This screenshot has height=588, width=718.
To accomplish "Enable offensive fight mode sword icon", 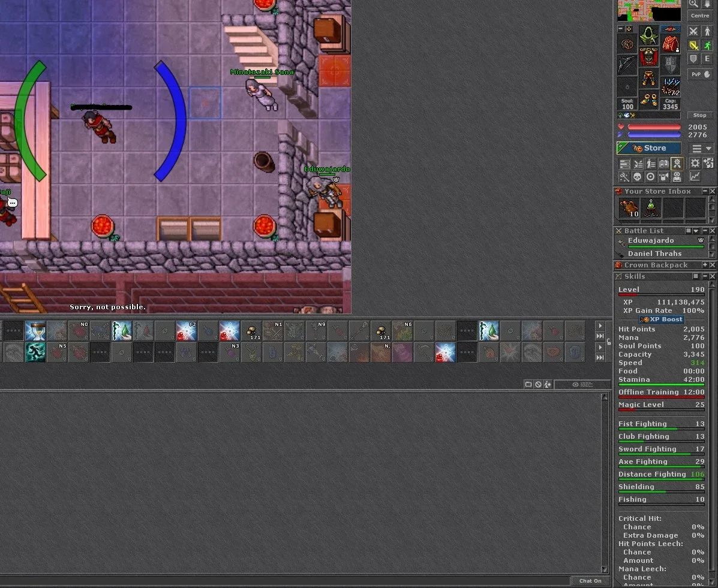I will point(694,46).
